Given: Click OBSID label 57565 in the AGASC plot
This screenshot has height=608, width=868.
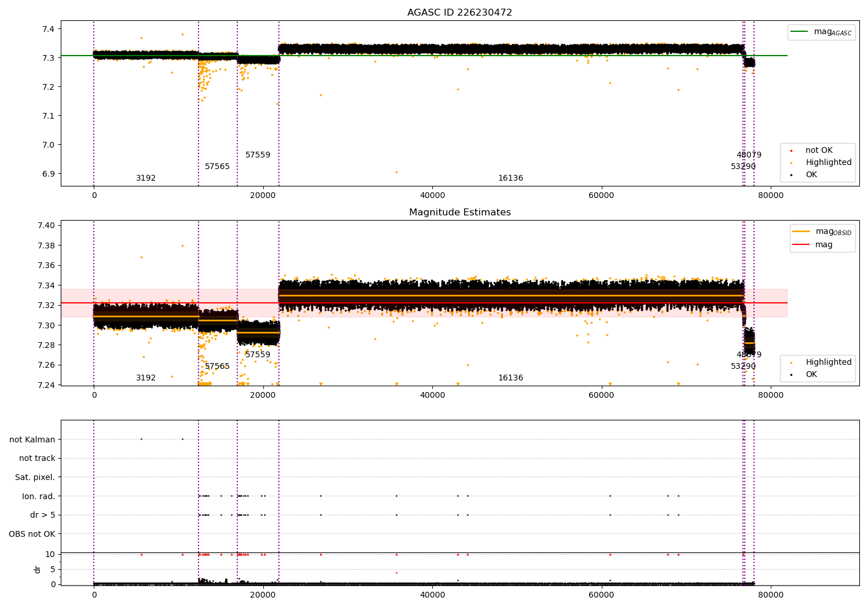Looking at the screenshot, I should [x=218, y=167].
